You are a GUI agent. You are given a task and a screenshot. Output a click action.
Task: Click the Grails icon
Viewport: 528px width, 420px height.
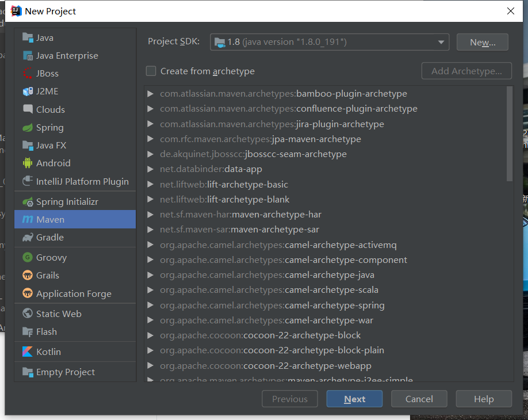28,275
